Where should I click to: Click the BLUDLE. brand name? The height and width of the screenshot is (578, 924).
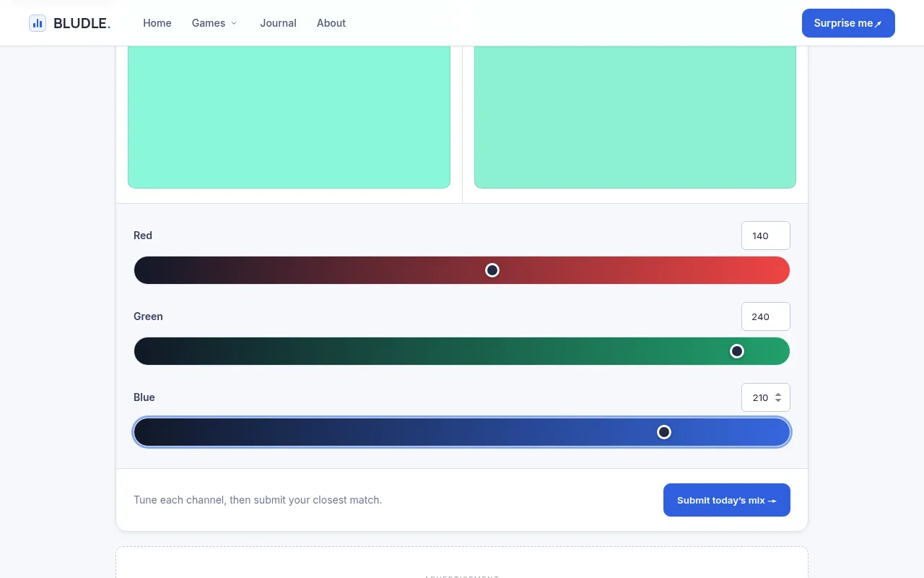82,23
